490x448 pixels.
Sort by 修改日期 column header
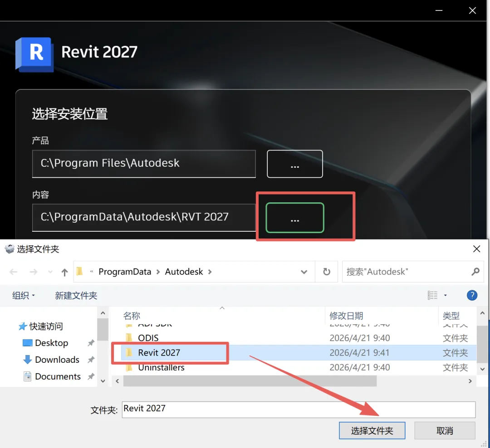346,316
